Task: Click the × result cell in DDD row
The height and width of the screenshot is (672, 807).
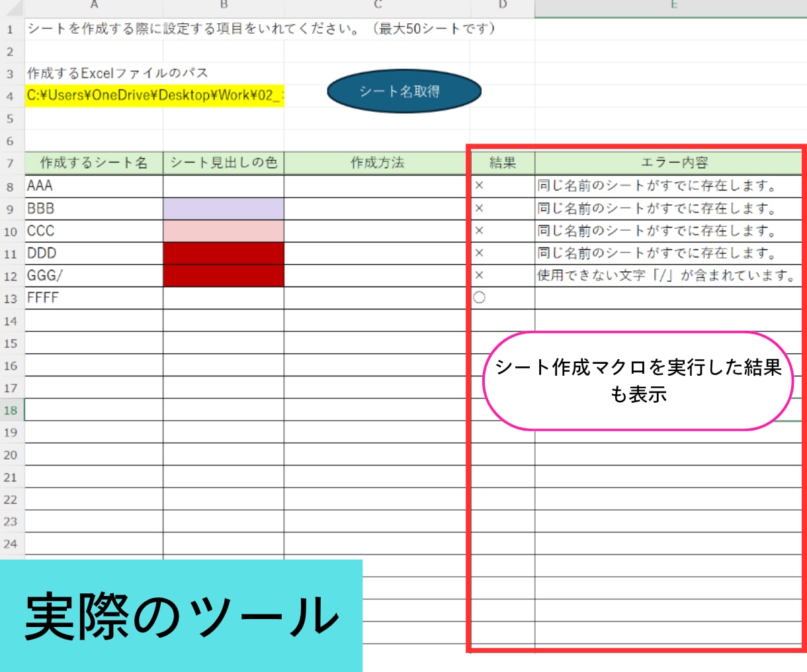Action: 503,253
